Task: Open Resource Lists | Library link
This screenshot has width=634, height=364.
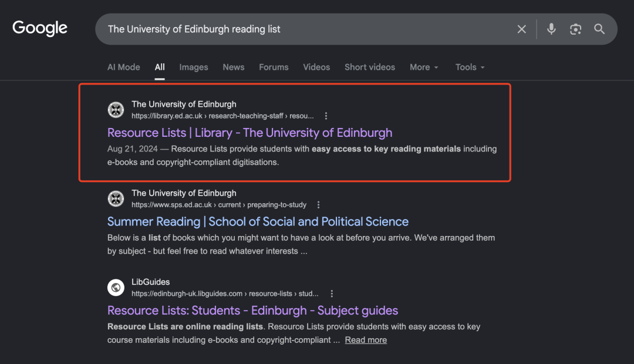Action: click(250, 133)
